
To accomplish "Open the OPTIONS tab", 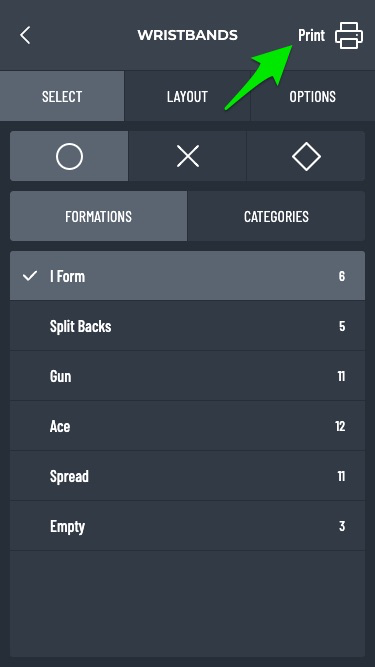I will [312, 96].
